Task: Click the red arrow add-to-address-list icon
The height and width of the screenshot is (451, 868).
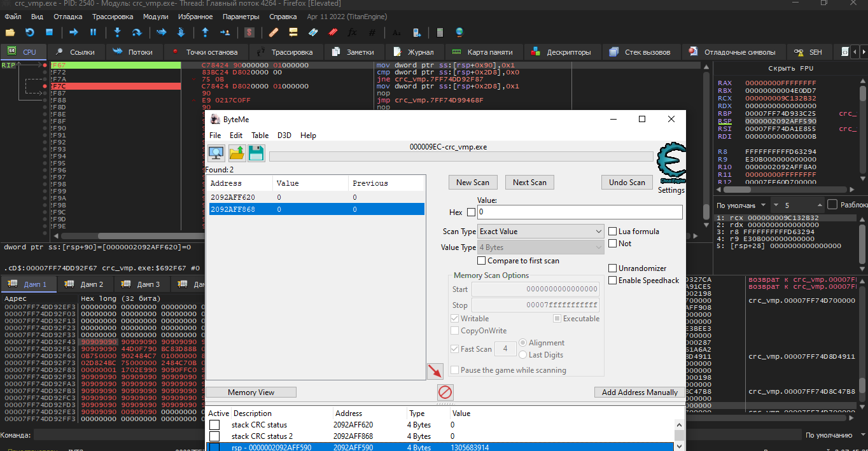Action: (x=435, y=371)
